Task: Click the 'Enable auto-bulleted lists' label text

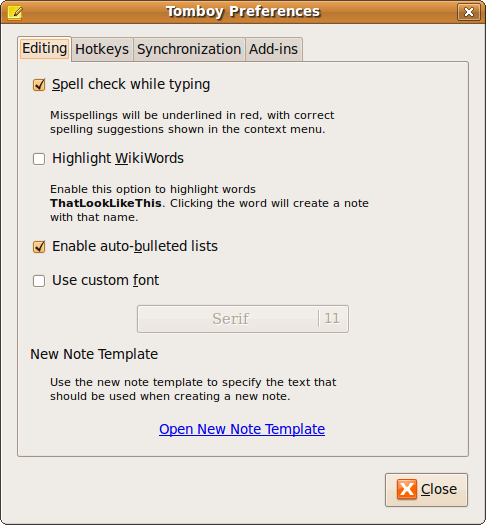Action: click(135, 246)
